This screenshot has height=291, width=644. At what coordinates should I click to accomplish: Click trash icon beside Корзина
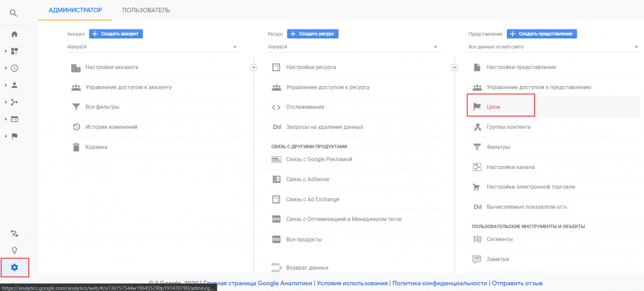tap(76, 147)
